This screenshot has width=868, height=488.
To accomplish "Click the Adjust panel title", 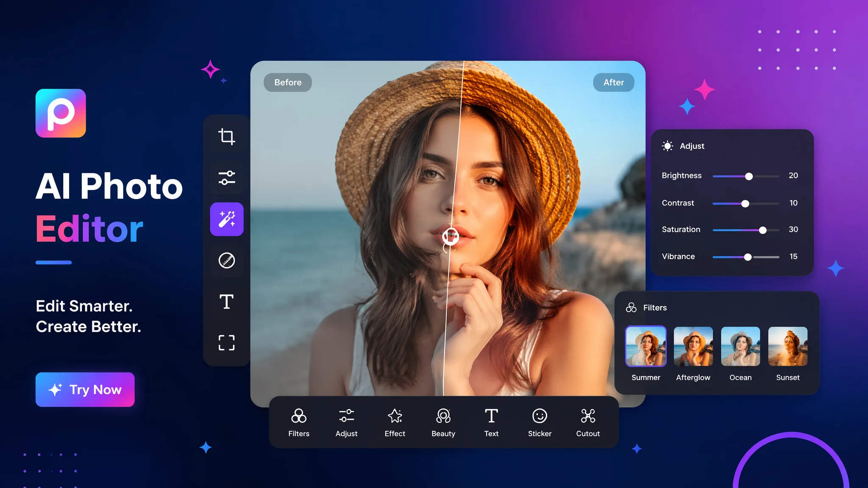I will [692, 146].
